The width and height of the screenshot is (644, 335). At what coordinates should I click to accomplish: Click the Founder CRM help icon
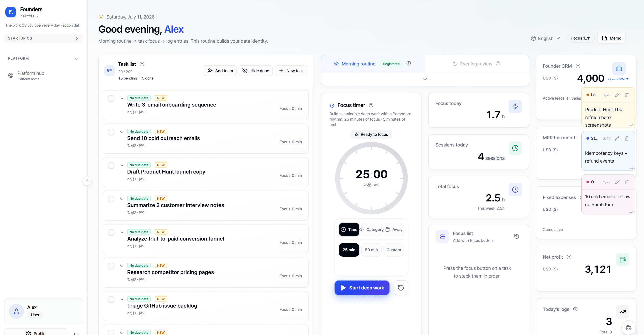[x=578, y=66]
